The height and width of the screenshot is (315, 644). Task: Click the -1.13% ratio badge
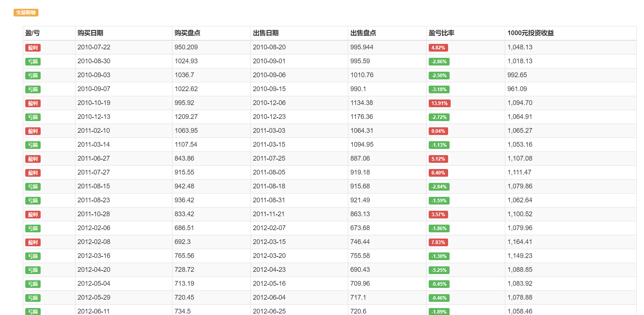coord(439,145)
